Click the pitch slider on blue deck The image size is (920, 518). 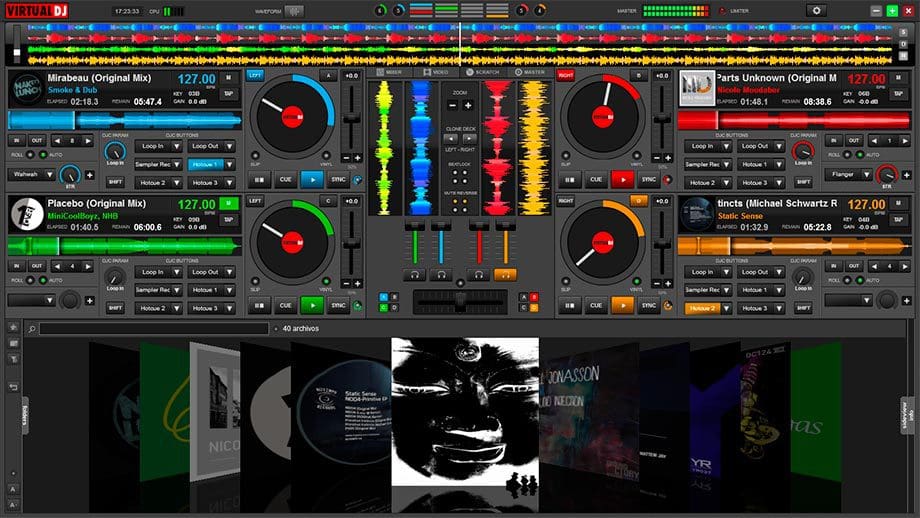[351, 117]
